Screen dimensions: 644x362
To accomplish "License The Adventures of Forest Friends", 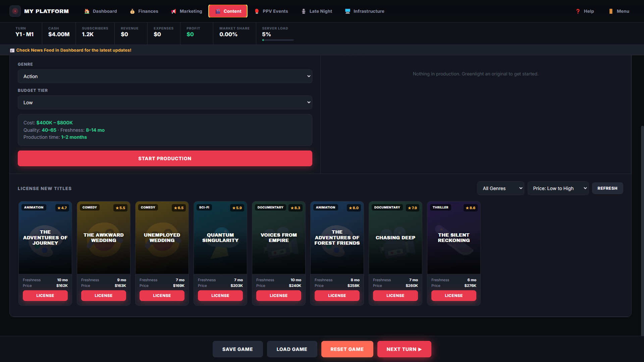I will click(337, 296).
